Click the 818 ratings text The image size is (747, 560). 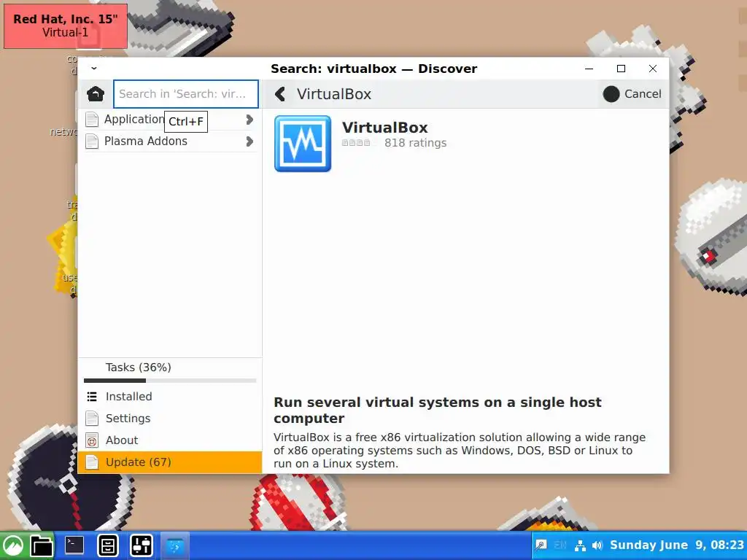click(415, 143)
